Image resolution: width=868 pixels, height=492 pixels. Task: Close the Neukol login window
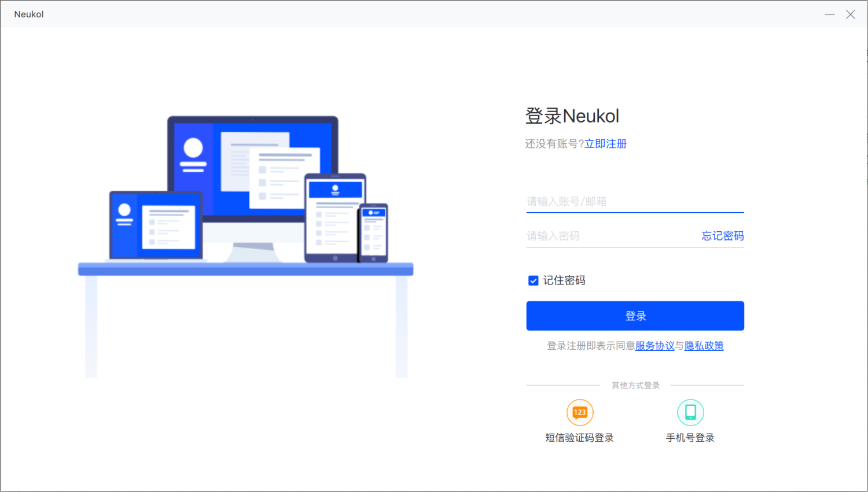point(850,14)
